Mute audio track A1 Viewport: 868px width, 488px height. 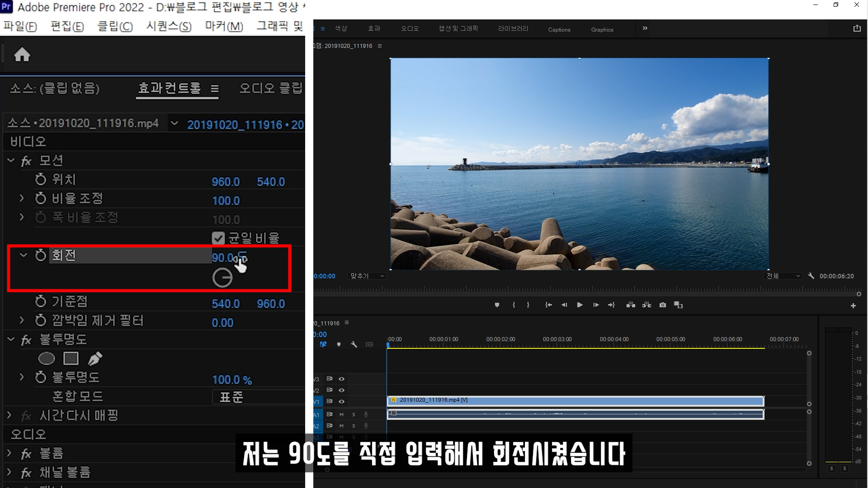tap(341, 414)
